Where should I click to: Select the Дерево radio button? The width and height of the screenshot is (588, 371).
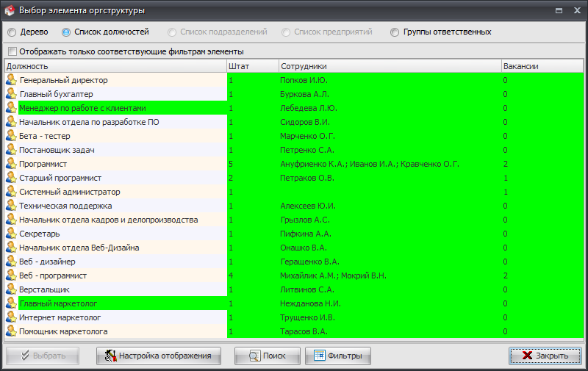click(x=12, y=32)
